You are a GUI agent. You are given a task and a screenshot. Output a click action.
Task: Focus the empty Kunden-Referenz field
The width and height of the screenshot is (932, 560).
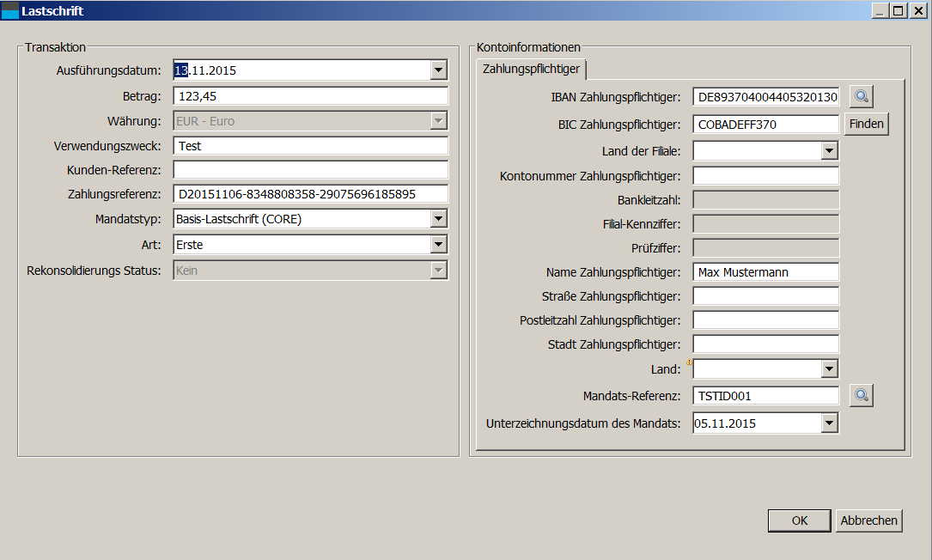coord(310,170)
